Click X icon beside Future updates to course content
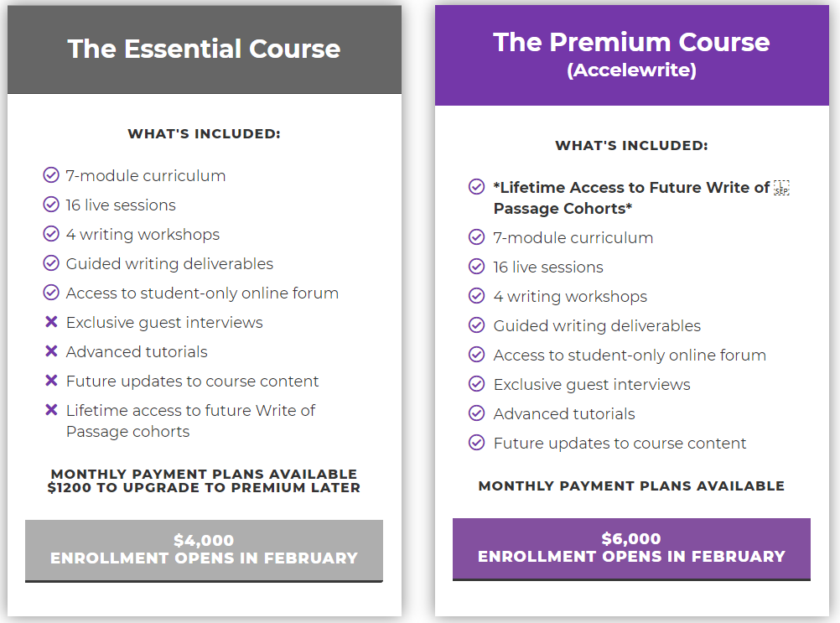 click(x=51, y=381)
